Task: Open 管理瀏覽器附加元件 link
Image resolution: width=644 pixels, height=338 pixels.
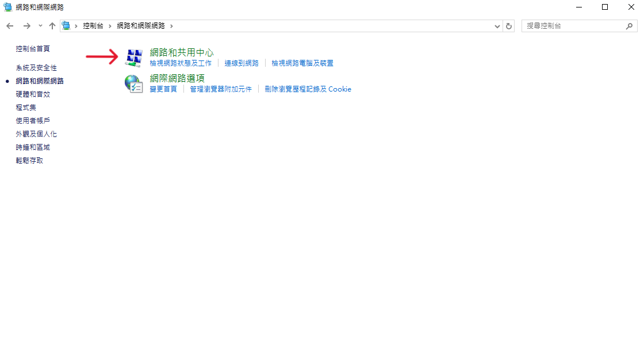Action: (x=221, y=89)
